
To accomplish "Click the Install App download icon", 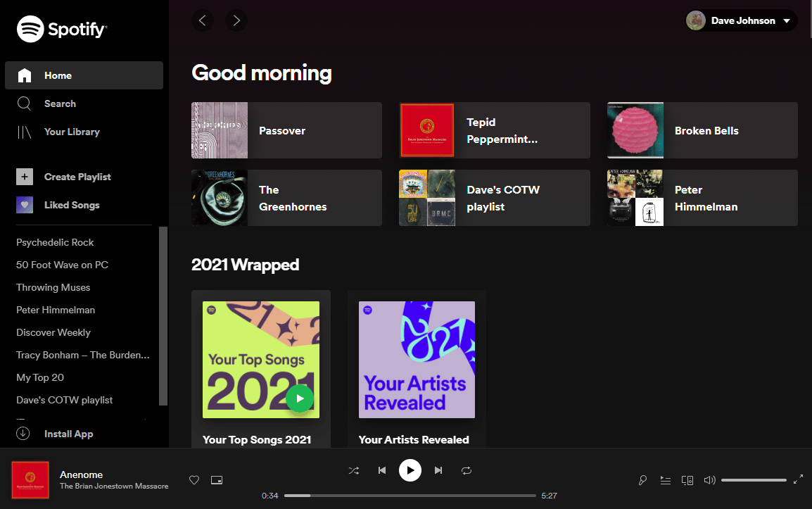I will coord(23,434).
